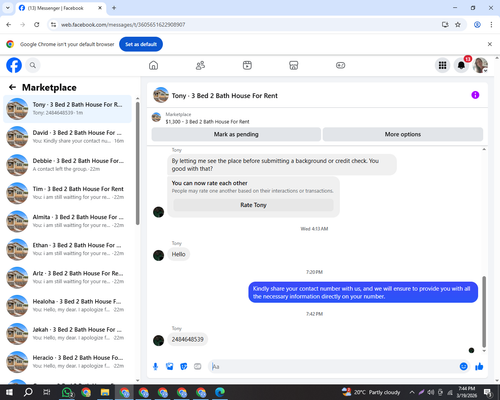Open Tim conversation in list
Screen dimensions: 500x400
point(67,193)
